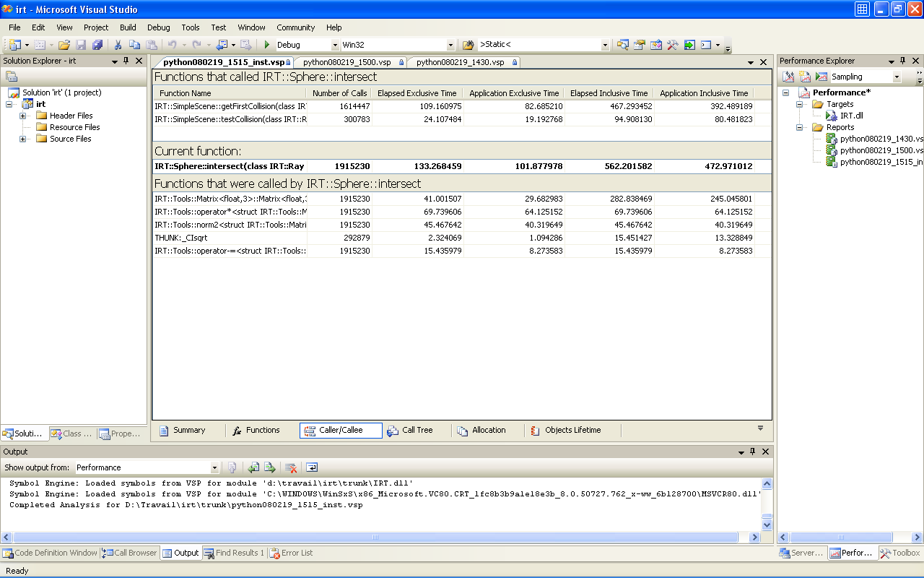Click the Open File folder icon
Screen dimensions: 924x578
point(64,45)
